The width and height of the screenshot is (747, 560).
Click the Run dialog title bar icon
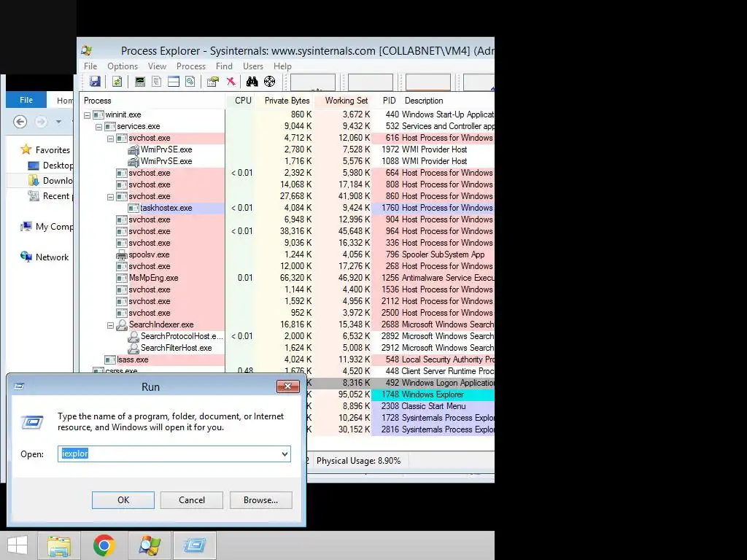pos(19,386)
